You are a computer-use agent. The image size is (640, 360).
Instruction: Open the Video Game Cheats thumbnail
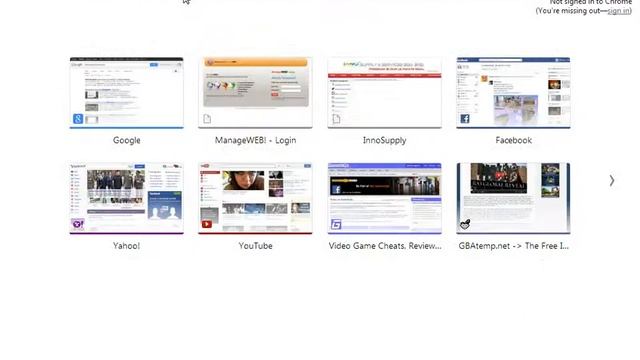pos(384,198)
